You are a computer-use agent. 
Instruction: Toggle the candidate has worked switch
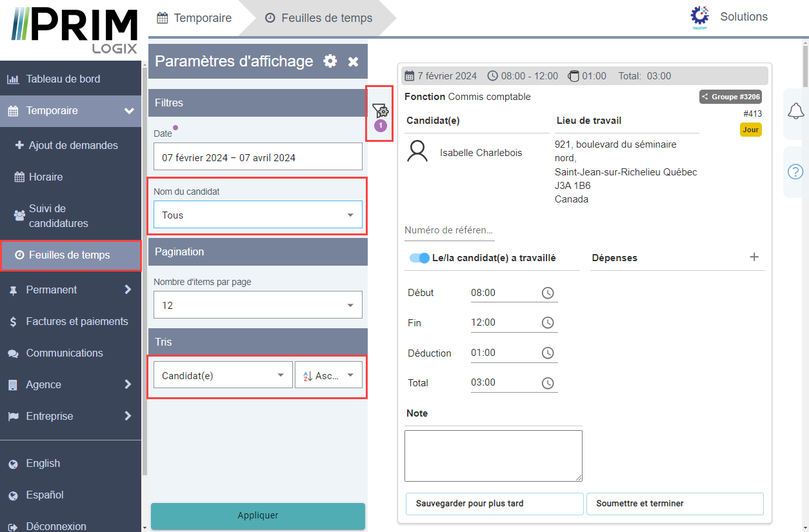pyautogui.click(x=420, y=258)
